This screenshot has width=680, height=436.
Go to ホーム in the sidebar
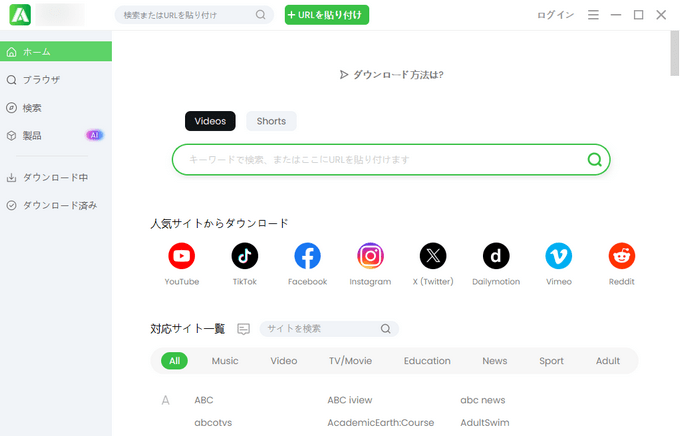click(56, 52)
